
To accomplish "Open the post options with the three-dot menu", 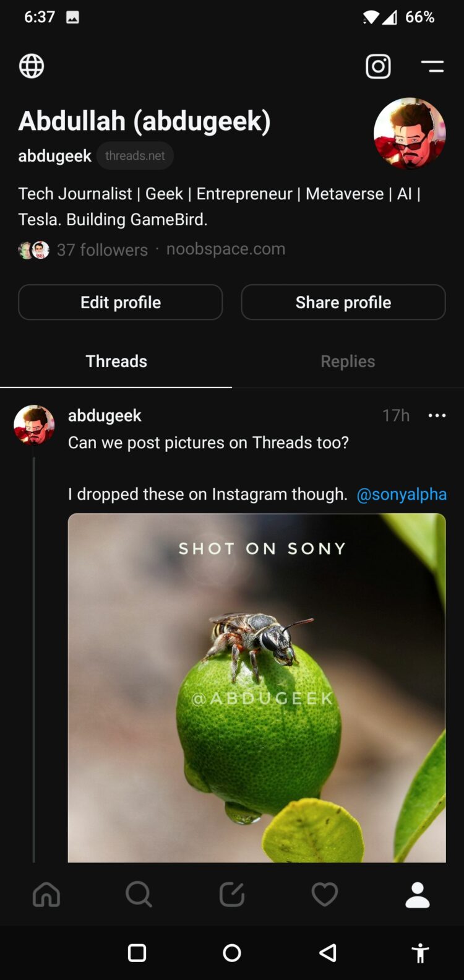I will point(437,415).
